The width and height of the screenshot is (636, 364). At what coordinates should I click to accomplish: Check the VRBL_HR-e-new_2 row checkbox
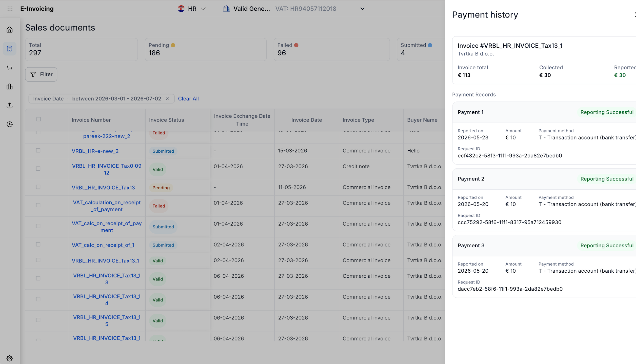[x=38, y=150]
